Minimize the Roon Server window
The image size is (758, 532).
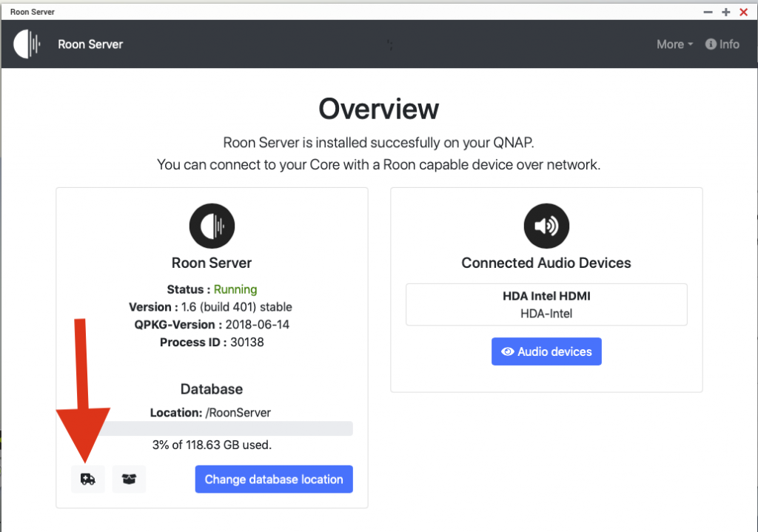coord(708,12)
